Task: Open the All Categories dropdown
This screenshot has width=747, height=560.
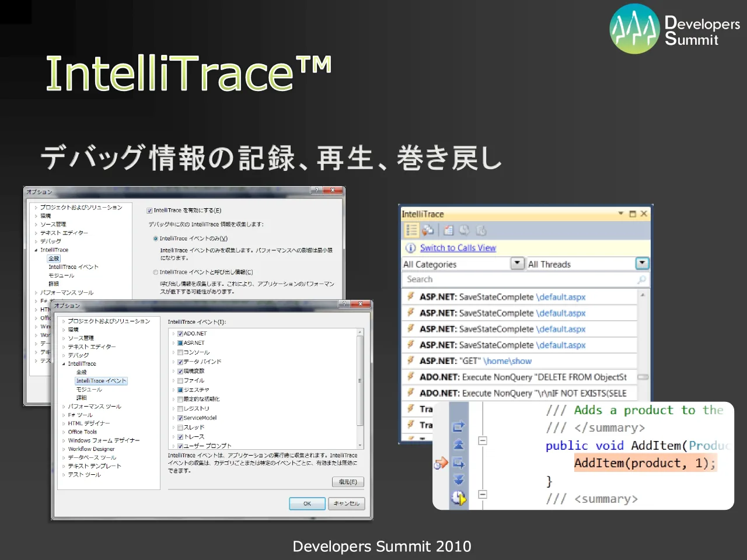Action: point(517,264)
